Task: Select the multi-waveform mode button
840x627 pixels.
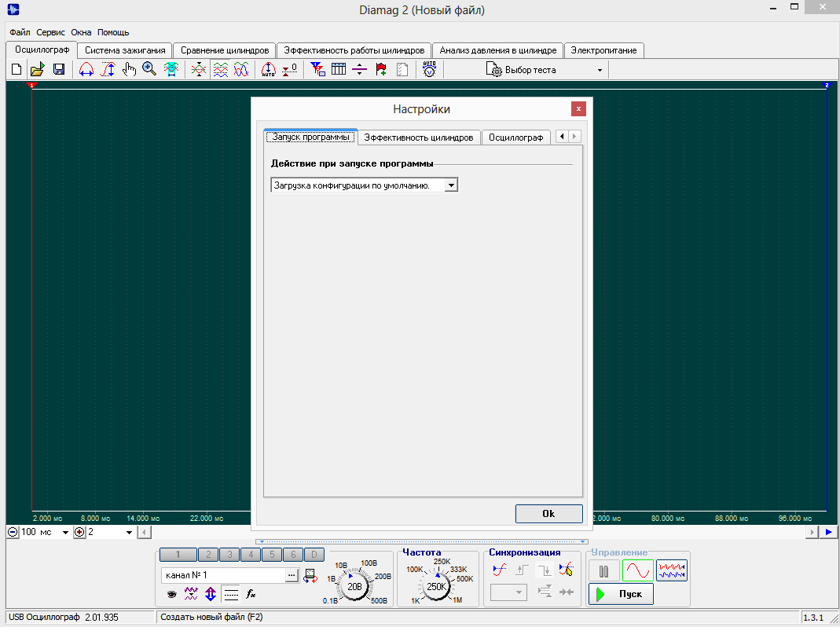Action: [x=671, y=570]
